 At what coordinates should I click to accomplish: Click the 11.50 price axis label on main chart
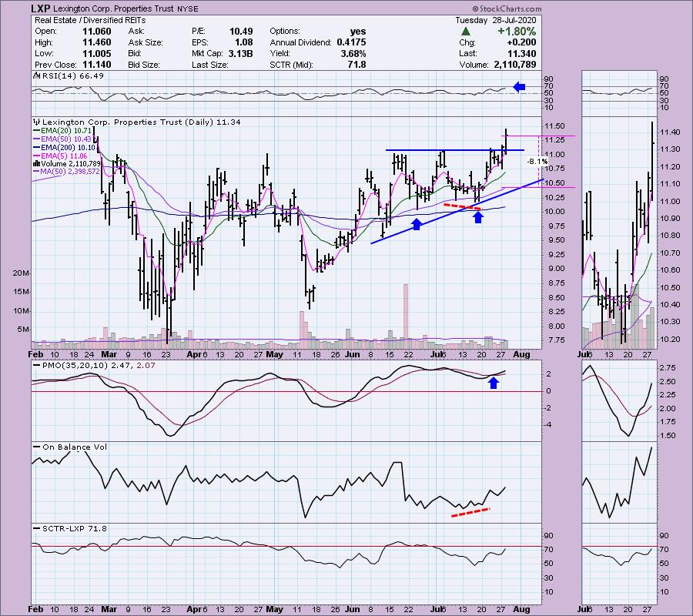pos(555,126)
